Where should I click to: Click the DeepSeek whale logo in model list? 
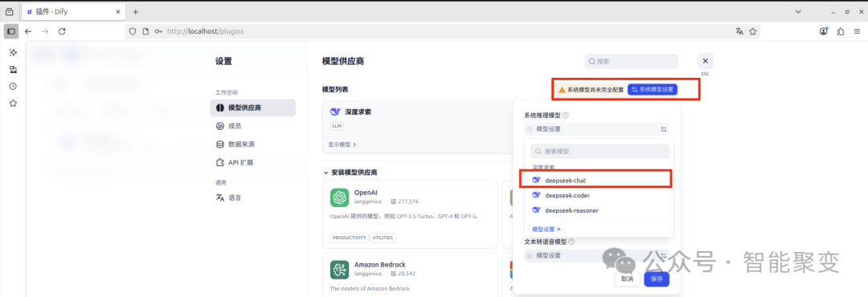(334, 112)
